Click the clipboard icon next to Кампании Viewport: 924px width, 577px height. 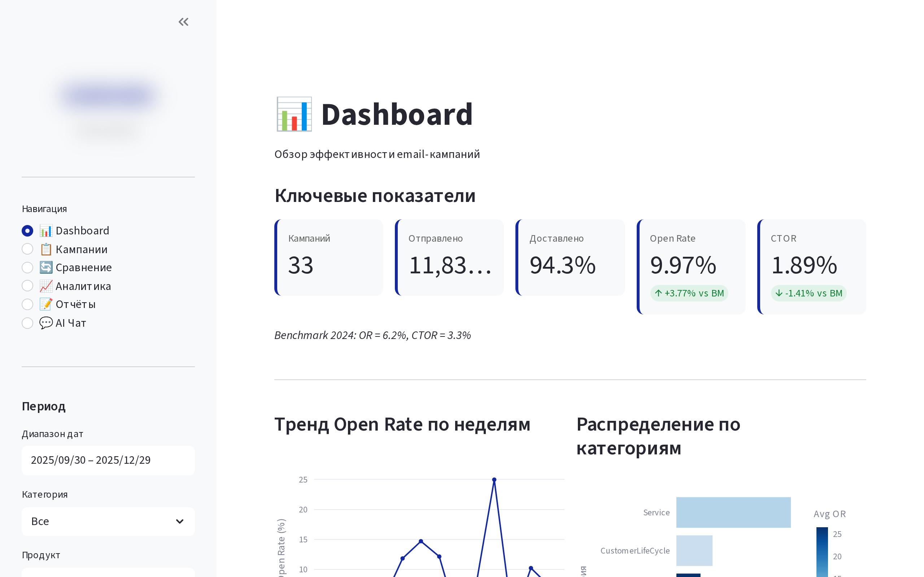46,249
